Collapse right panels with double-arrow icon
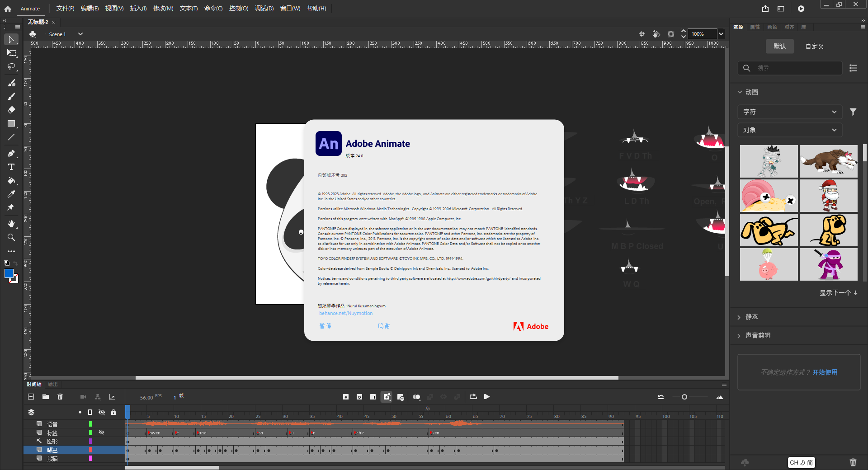Screen dimensions: 868x470 863,20
